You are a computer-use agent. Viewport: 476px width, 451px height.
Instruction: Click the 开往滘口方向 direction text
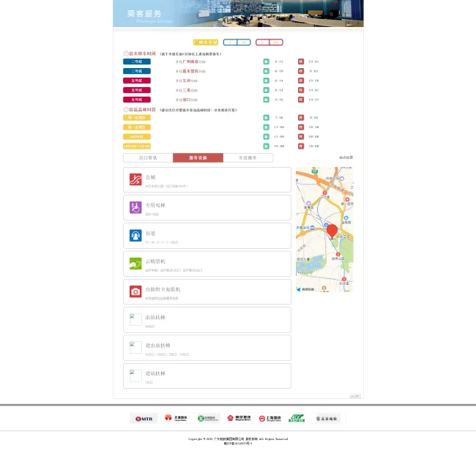click(187, 100)
